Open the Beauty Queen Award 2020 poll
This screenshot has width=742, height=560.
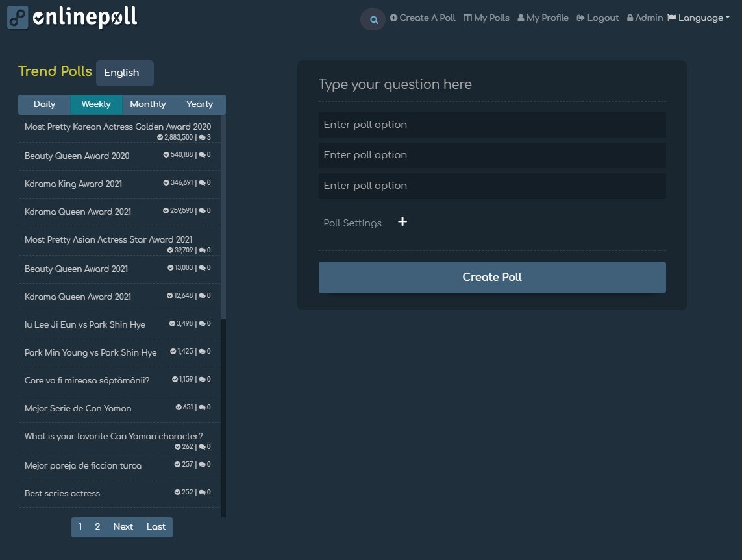77,156
